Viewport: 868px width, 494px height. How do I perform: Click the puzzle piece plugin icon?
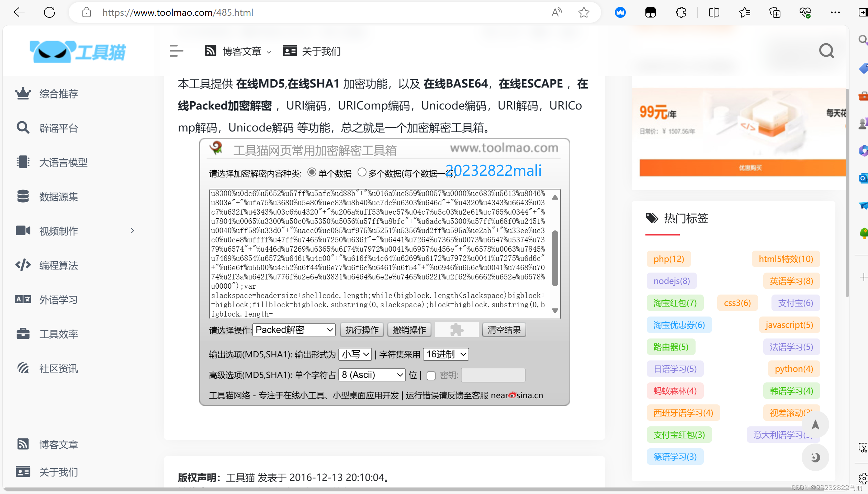456,330
